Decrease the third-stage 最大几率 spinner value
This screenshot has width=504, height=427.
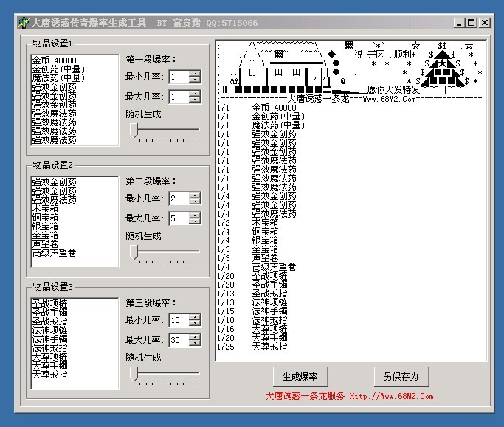tap(195, 344)
